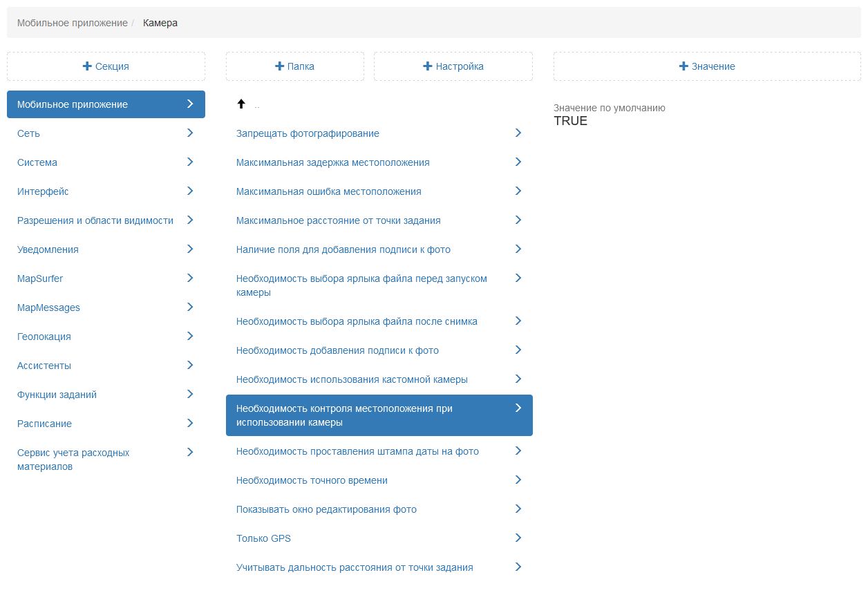The width and height of the screenshot is (868, 595).
Task: Open Разрешения и области видимости section
Action: [x=106, y=220]
